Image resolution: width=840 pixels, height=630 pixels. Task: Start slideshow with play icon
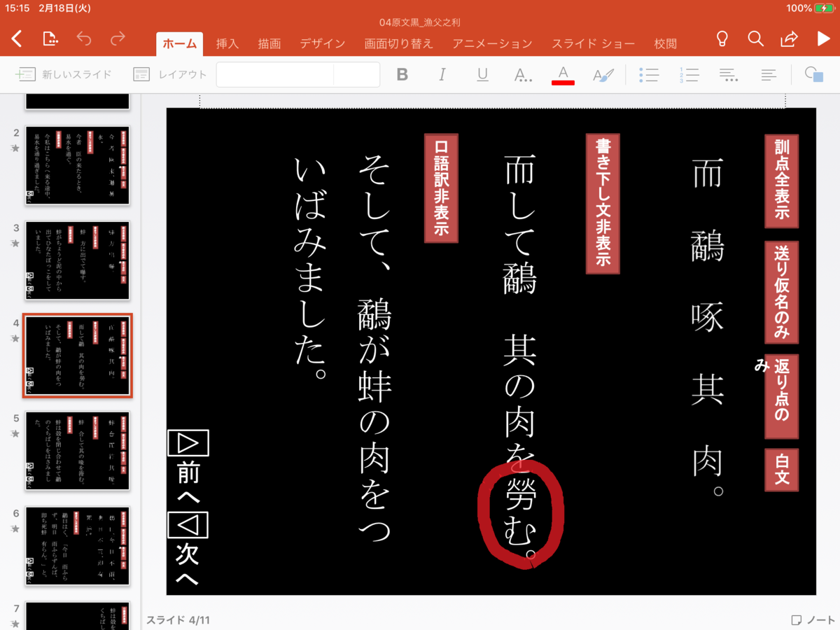(823, 38)
